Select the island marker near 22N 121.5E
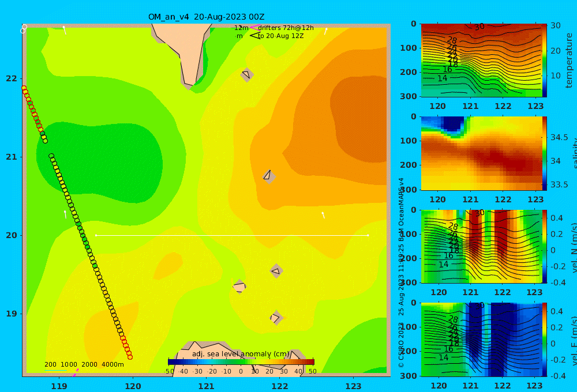This screenshot has width=577, height=392. point(246,74)
